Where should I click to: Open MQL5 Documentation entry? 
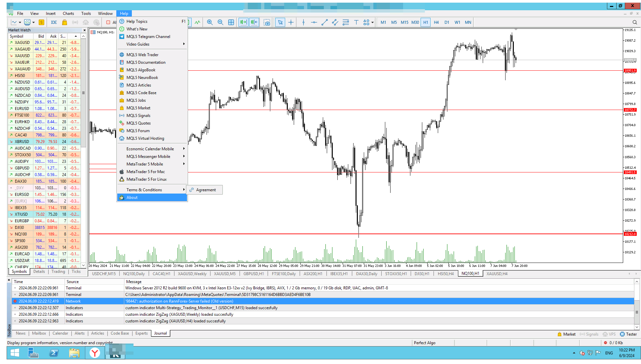click(x=152, y=62)
